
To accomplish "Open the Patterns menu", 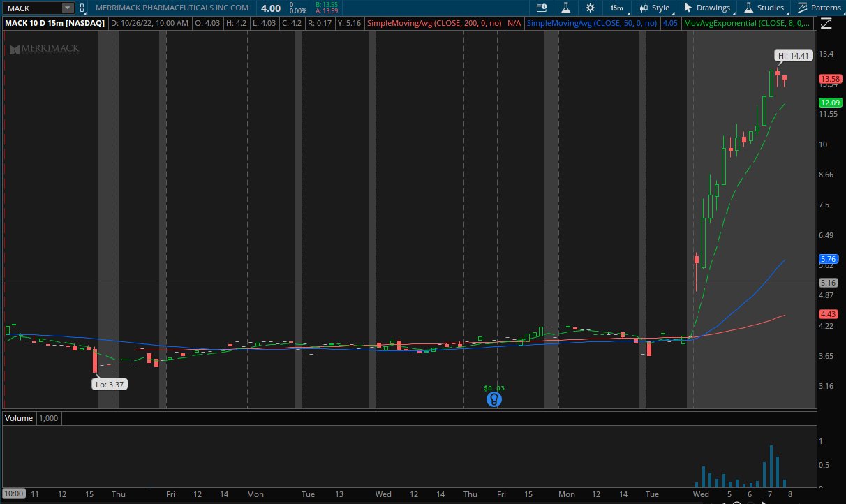I will pos(820,8).
